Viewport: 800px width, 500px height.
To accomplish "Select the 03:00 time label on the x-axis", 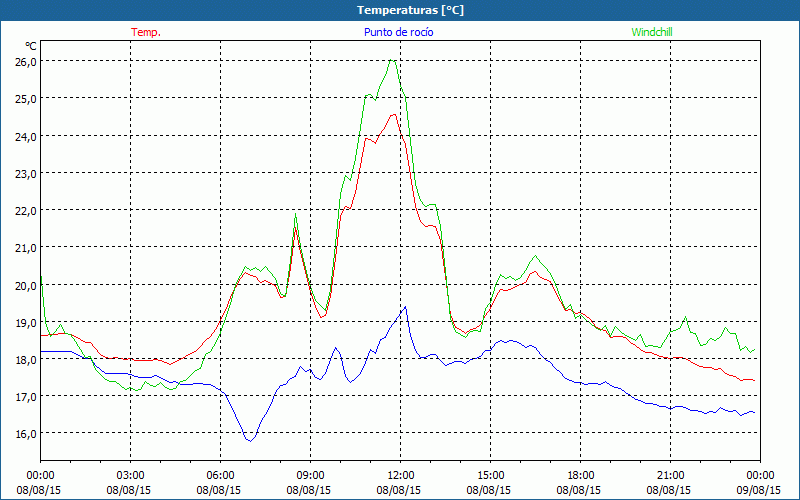I will pyautogui.click(x=130, y=475).
